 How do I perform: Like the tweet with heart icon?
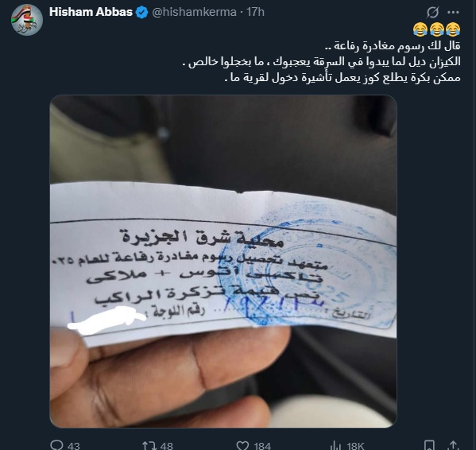click(242, 445)
